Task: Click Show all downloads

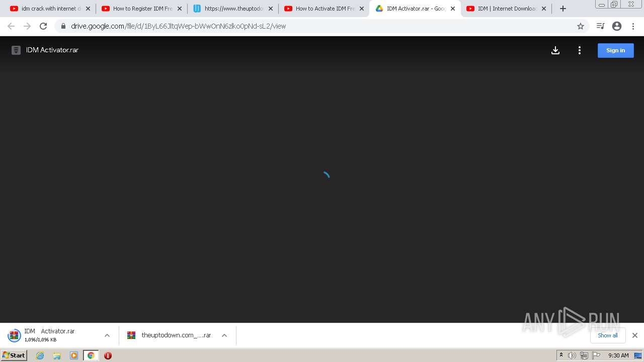Action: pos(608,335)
